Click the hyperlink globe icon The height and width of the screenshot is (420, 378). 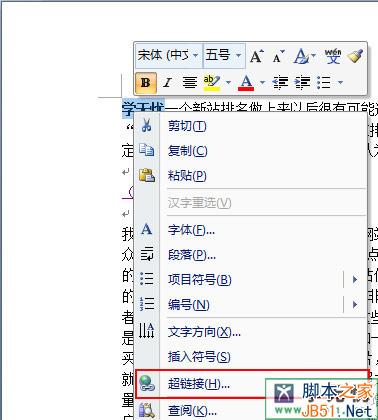click(147, 383)
